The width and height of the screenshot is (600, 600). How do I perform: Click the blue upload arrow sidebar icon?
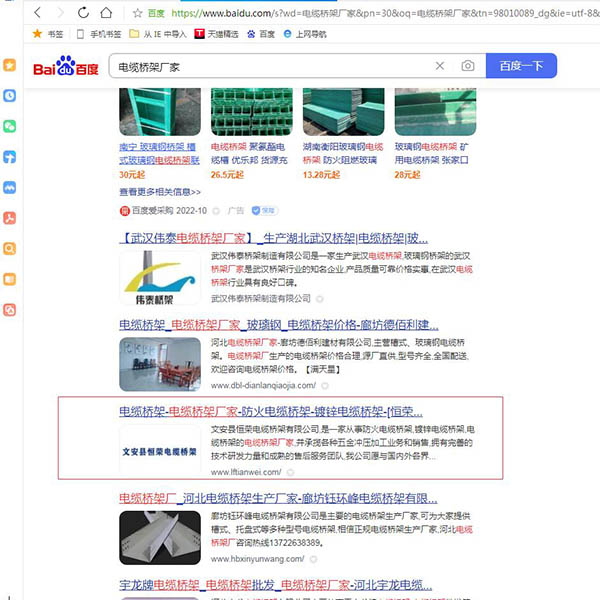pyautogui.click(x=10, y=157)
